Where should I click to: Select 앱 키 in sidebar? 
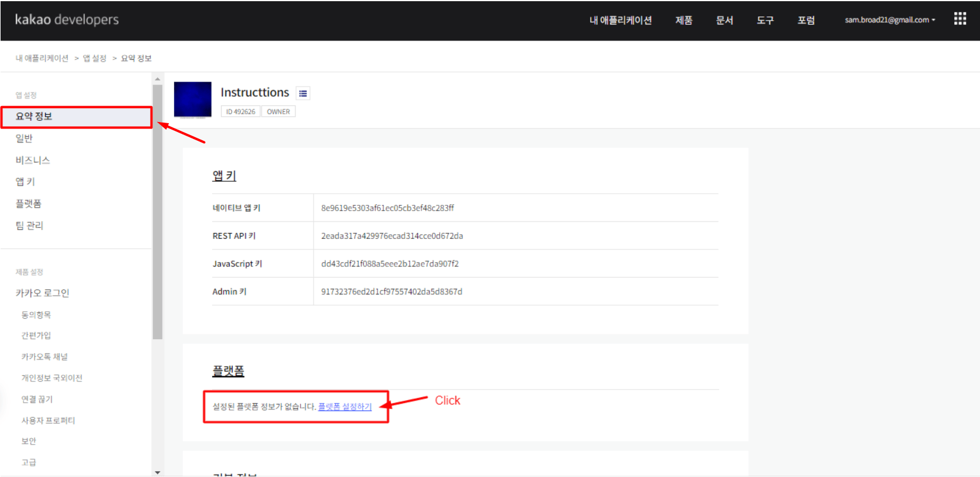pyautogui.click(x=25, y=182)
